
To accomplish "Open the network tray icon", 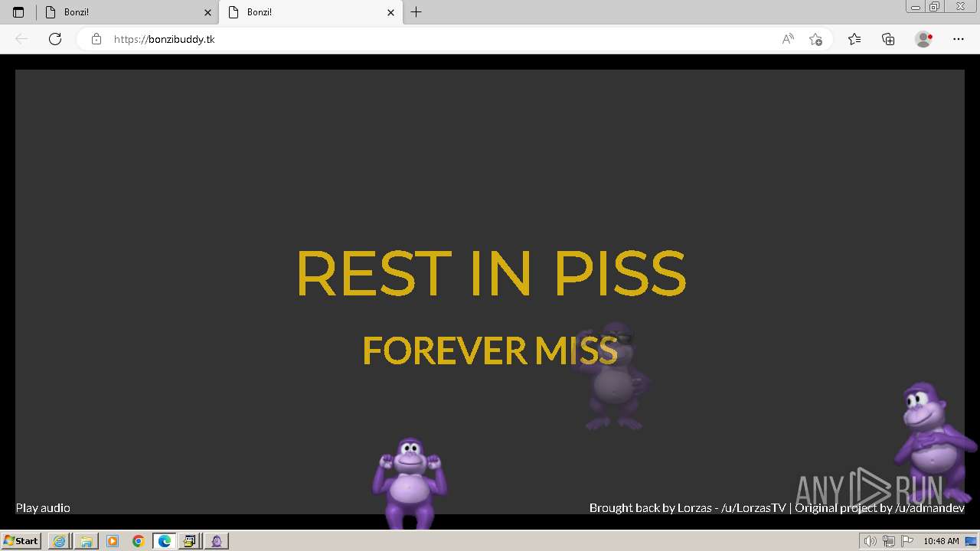I will pos(888,541).
